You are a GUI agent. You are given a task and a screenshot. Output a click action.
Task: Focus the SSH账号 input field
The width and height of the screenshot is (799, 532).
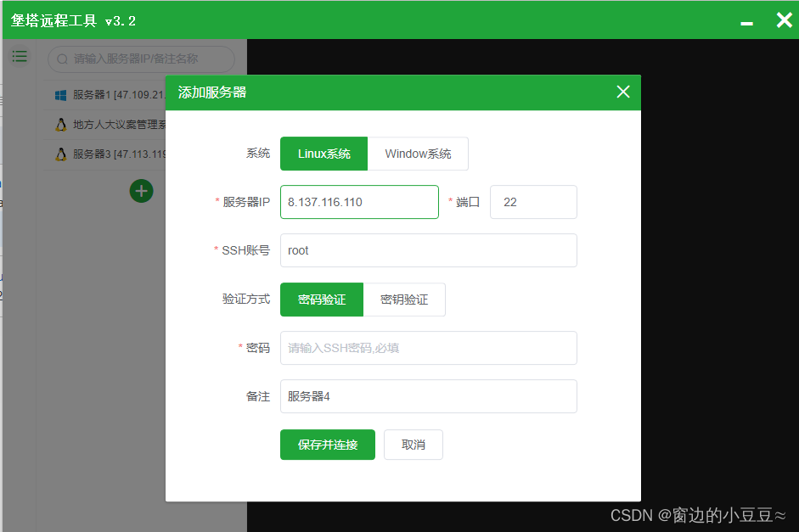(429, 250)
